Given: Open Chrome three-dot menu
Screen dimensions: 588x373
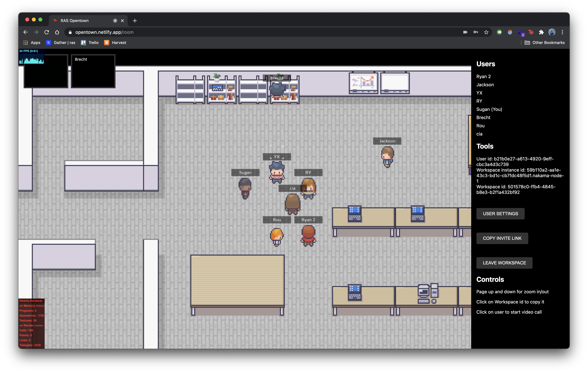Looking at the screenshot, I should (562, 32).
